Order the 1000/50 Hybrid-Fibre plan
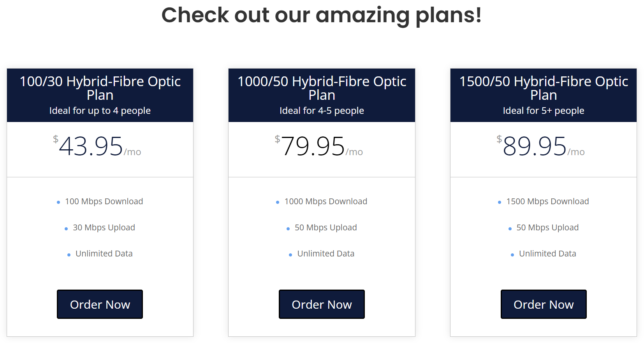This screenshot has width=644, height=343. coord(322,304)
